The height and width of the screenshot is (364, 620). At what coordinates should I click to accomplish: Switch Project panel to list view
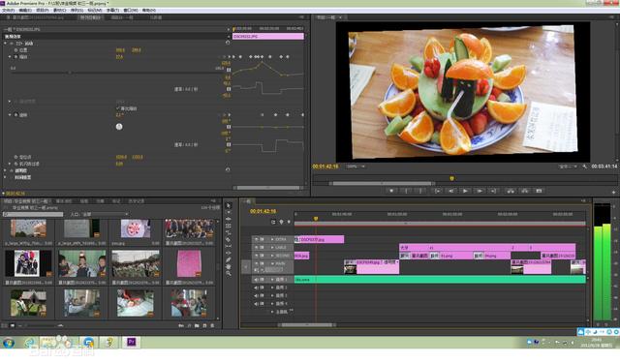pos(5,325)
